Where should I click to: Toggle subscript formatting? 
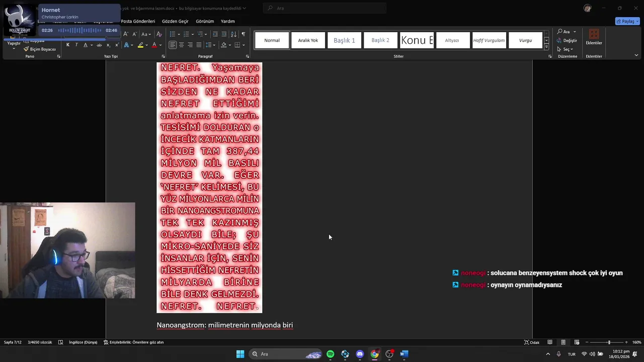(108, 45)
